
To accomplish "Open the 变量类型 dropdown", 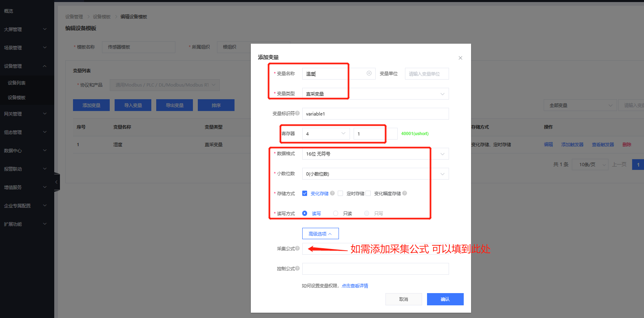I will pyautogui.click(x=375, y=94).
